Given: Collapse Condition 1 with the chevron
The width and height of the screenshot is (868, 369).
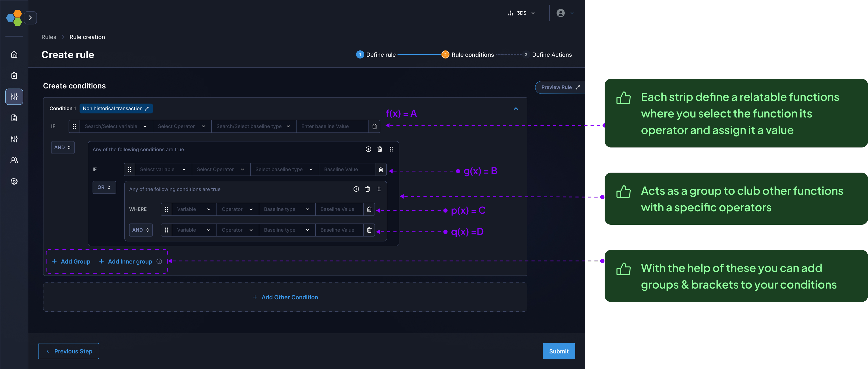Looking at the screenshot, I should point(516,109).
